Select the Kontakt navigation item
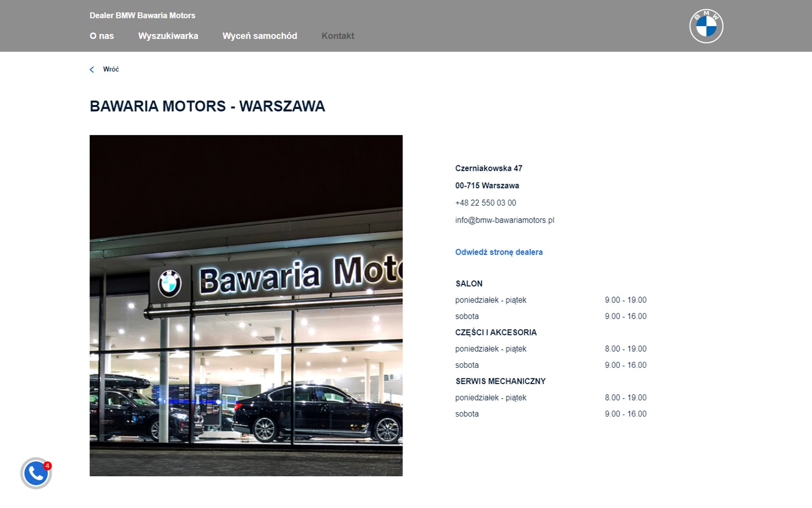Image resolution: width=812 pixels, height=508 pixels. coord(337,36)
